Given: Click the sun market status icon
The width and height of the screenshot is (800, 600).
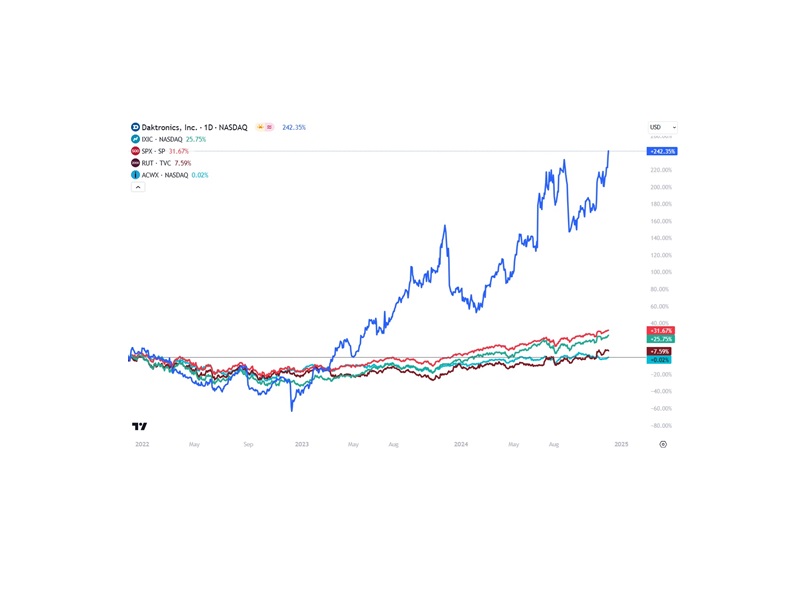Looking at the screenshot, I should tap(260, 128).
